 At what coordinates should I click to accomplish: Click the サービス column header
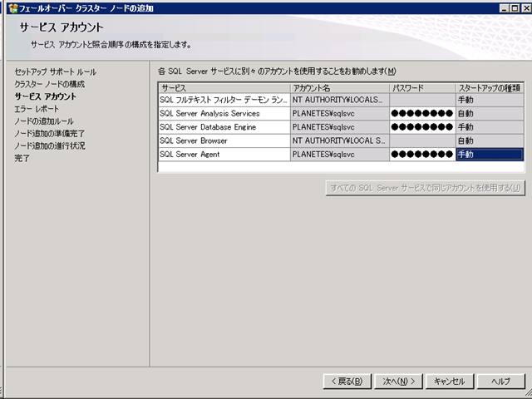(224, 88)
